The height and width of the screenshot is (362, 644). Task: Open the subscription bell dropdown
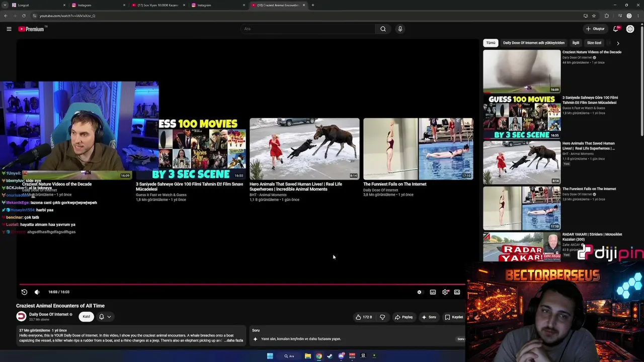click(105, 317)
